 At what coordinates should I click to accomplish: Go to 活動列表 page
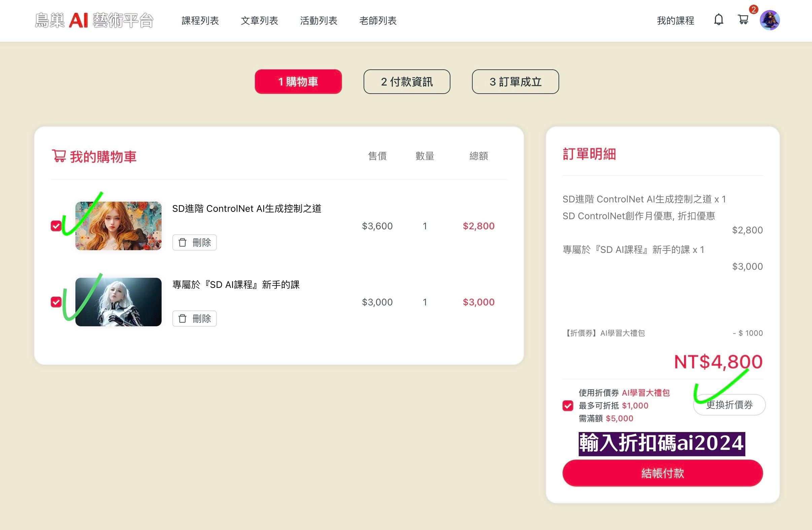319,21
